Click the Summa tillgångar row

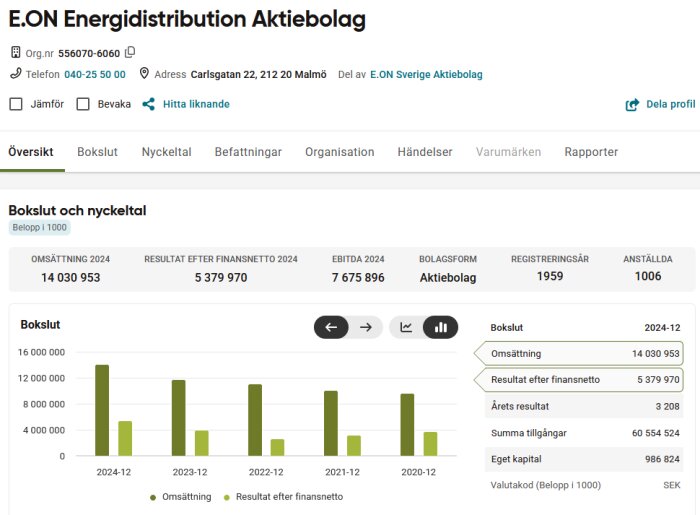tap(584, 432)
